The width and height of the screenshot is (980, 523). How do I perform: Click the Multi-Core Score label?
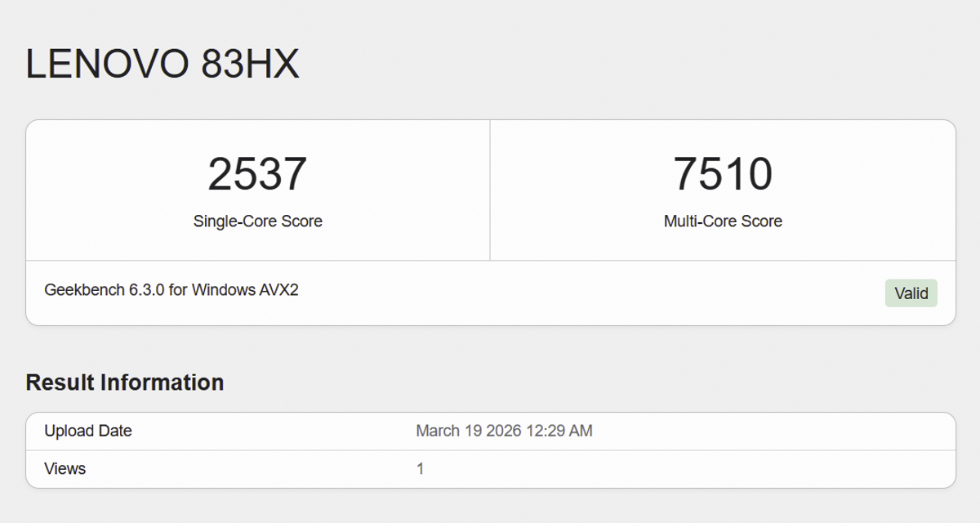[722, 221]
